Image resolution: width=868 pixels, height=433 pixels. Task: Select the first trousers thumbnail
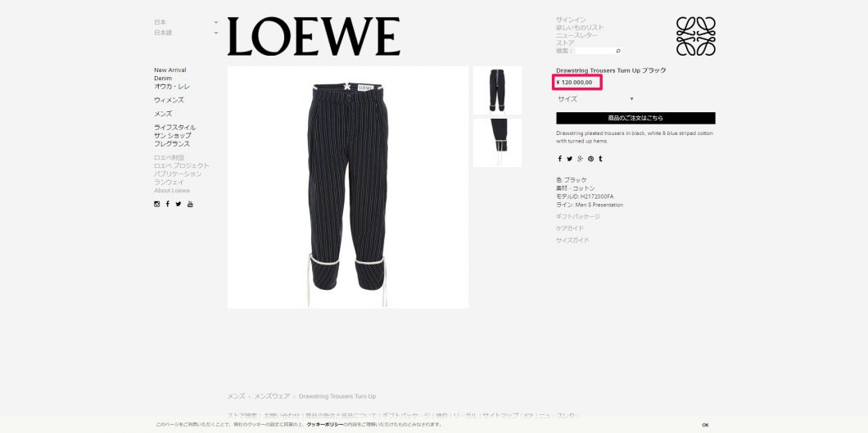tap(497, 90)
